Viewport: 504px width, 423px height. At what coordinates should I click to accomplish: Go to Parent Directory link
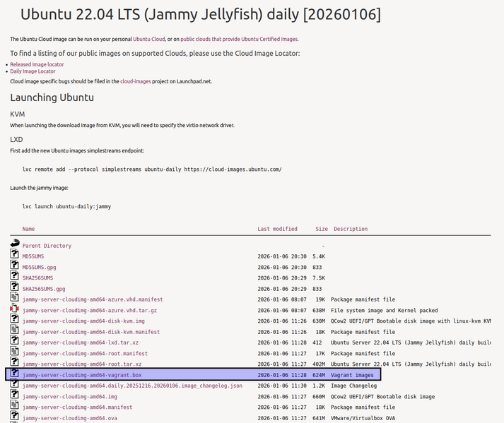click(x=47, y=246)
